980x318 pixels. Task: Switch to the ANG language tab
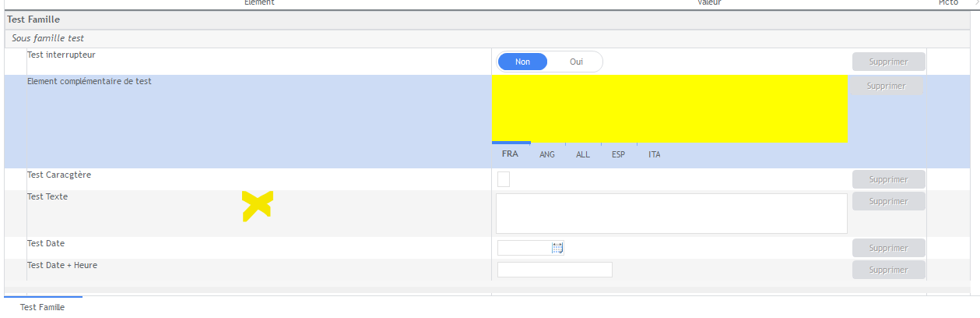[547, 154]
